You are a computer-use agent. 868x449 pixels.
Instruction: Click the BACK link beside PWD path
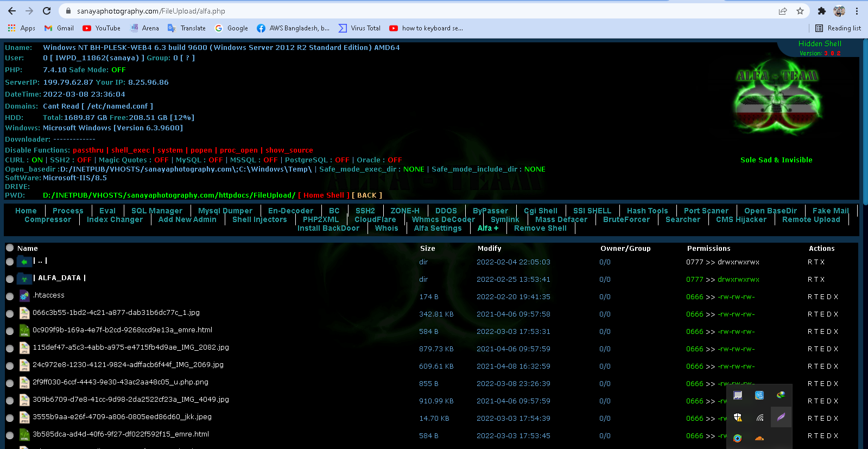tap(367, 195)
